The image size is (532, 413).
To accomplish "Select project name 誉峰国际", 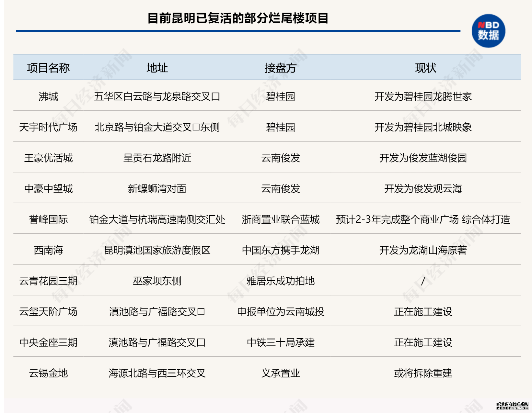I will 48,219.
